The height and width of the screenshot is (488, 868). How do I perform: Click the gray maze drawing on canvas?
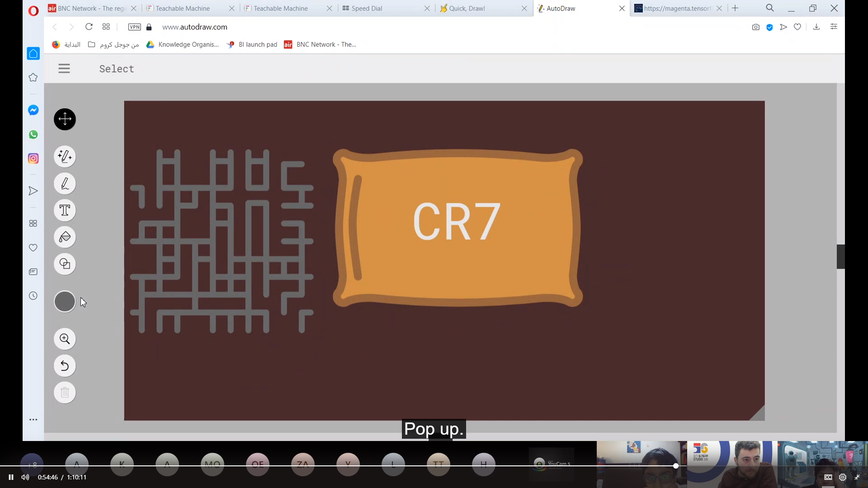click(222, 241)
